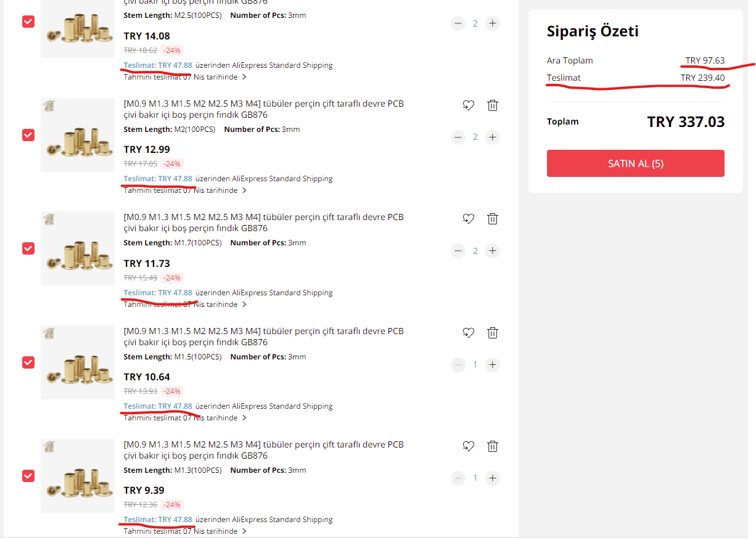Click the heart icon for M1.7(100PCS) item
Screen dimensions: 756x540
tap(469, 219)
